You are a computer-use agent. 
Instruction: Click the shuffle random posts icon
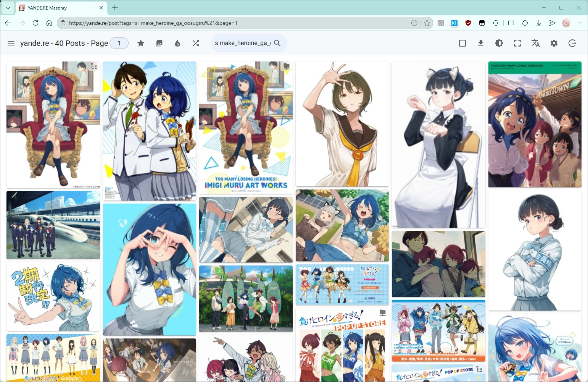(196, 43)
